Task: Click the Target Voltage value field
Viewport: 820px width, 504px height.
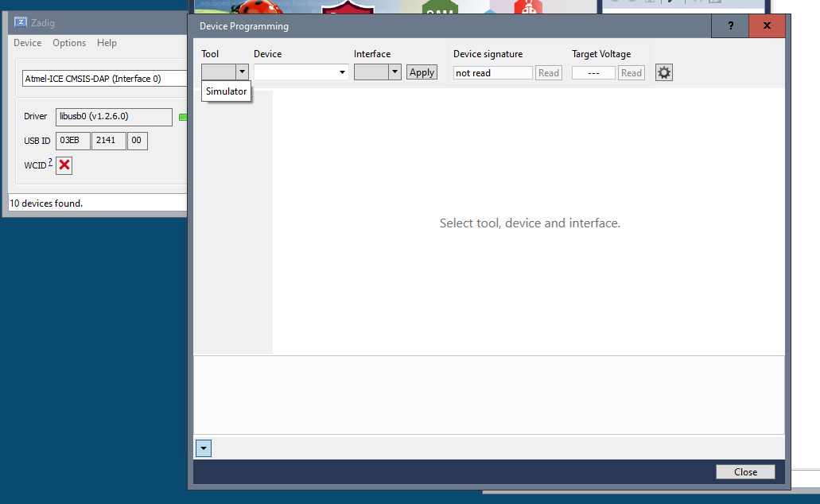Action: (593, 72)
